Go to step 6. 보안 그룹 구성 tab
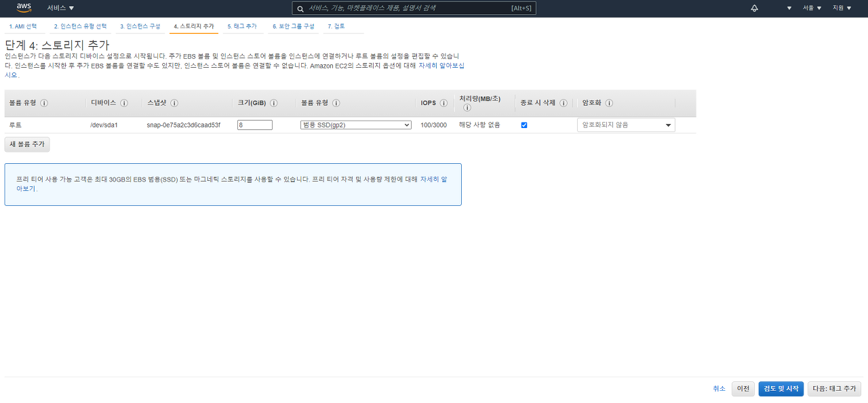The image size is (868, 403). (x=294, y=26)
